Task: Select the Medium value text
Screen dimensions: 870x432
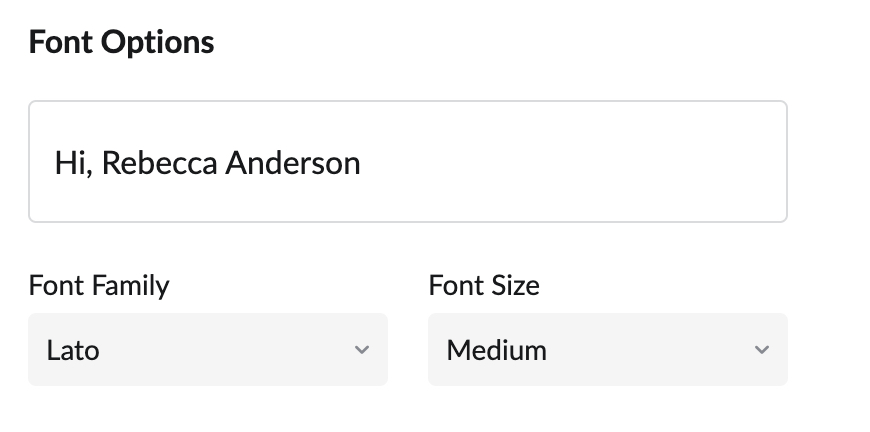Action: pyautogui.click(x=496, y=351)
